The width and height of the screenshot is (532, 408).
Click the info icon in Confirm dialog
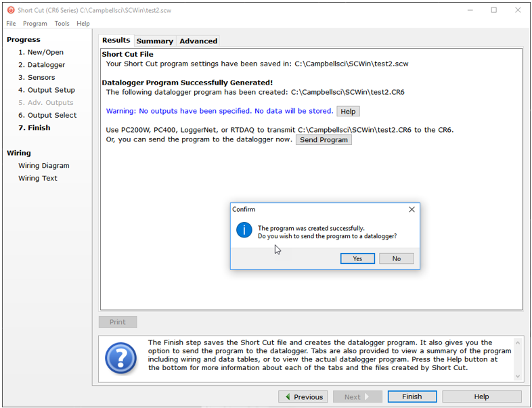(x=244, y=230)
